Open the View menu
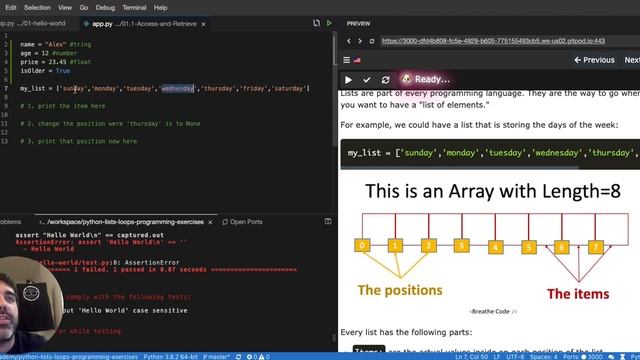This screenshot has height=360, width=640. tap(65, 7)
